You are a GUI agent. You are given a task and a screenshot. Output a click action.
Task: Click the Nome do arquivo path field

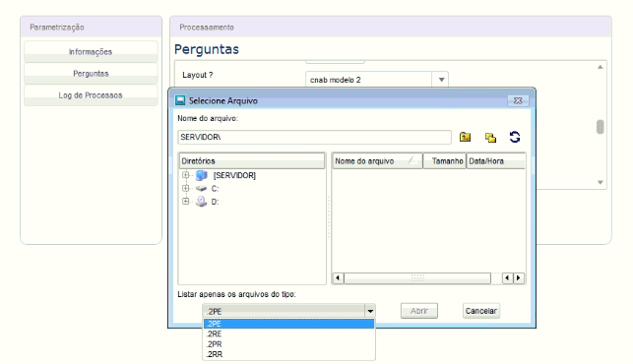(314, 137)
